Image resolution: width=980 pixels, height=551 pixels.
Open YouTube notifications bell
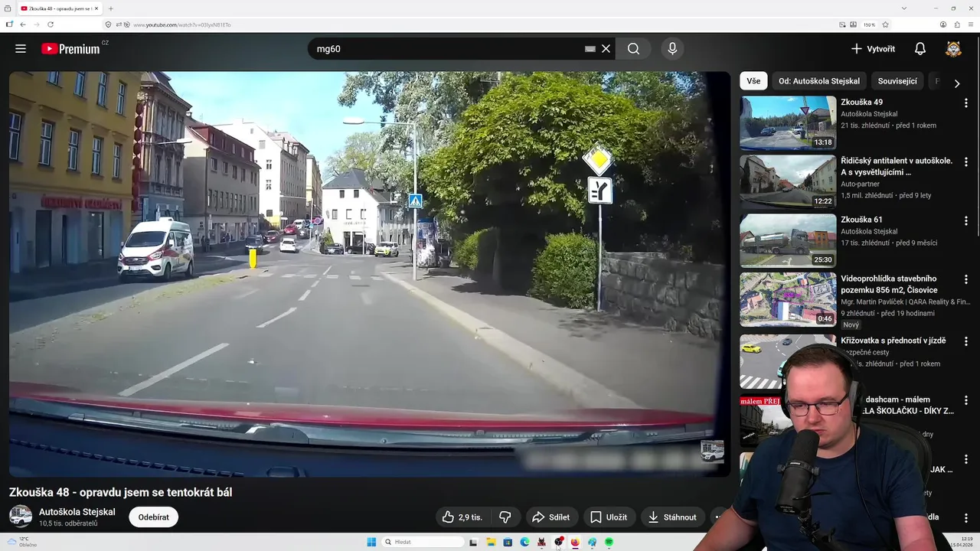click(x=920, y=48)
